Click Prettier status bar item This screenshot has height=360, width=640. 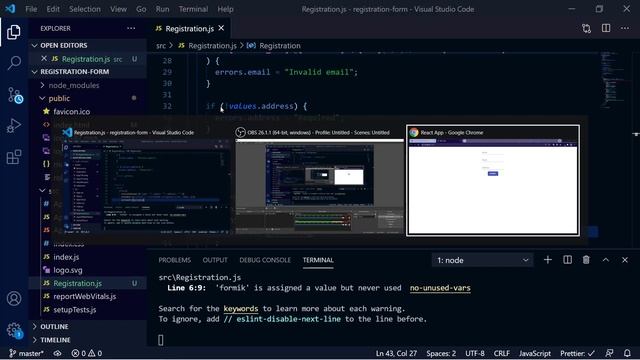point(578,353)
